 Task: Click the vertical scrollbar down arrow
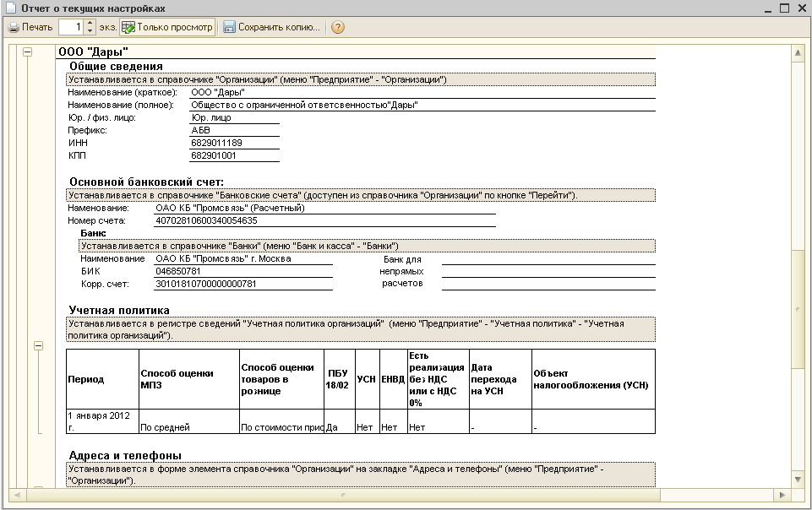[x=798, y=480]
